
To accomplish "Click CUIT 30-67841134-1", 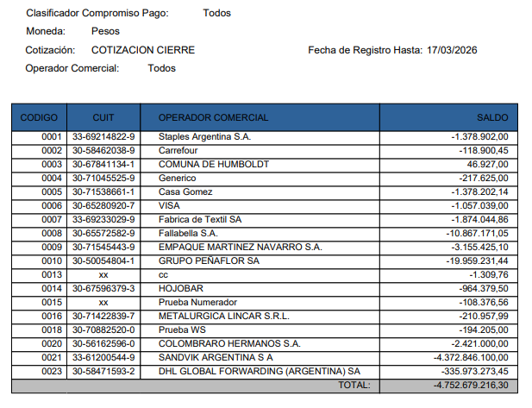I will [103, 164].
